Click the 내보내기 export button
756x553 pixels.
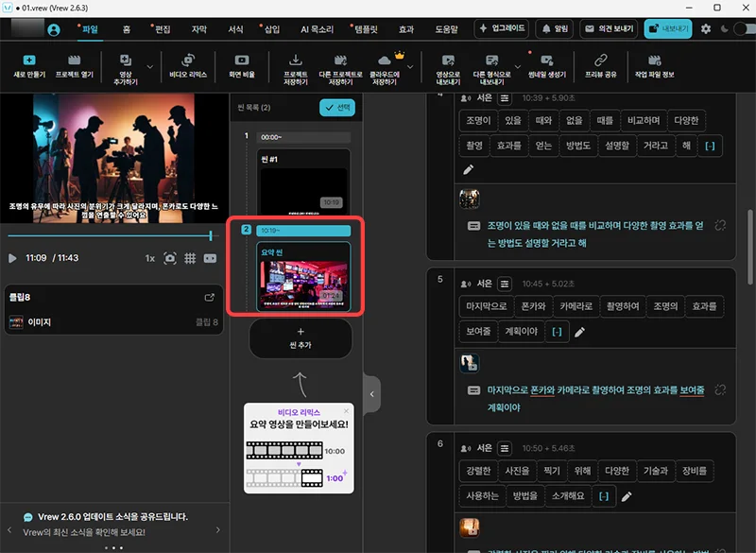[x=668, y=29]
